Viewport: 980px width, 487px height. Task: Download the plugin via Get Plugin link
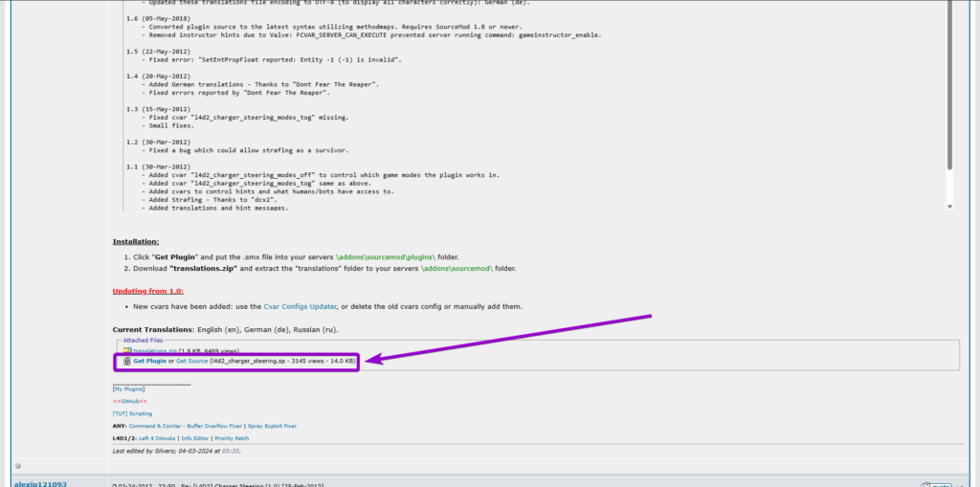[x=149, y=362]
